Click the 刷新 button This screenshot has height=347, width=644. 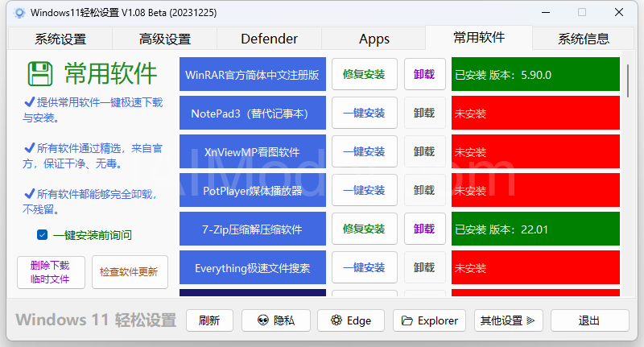pos(209,320)
